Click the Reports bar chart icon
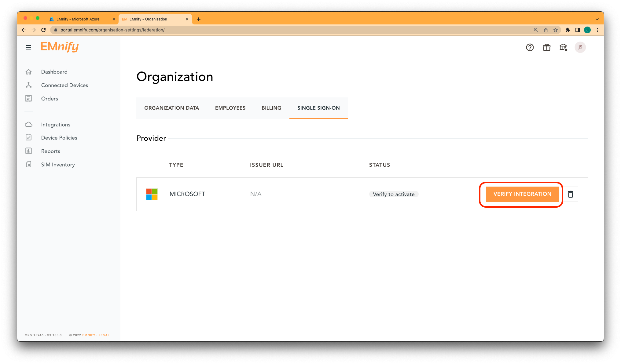 point(29,151)
